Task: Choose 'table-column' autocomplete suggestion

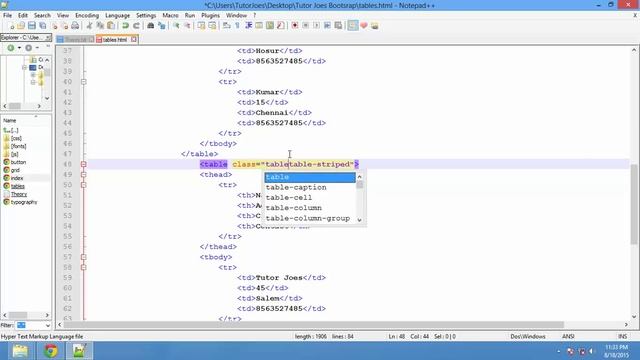Action: 310,208
